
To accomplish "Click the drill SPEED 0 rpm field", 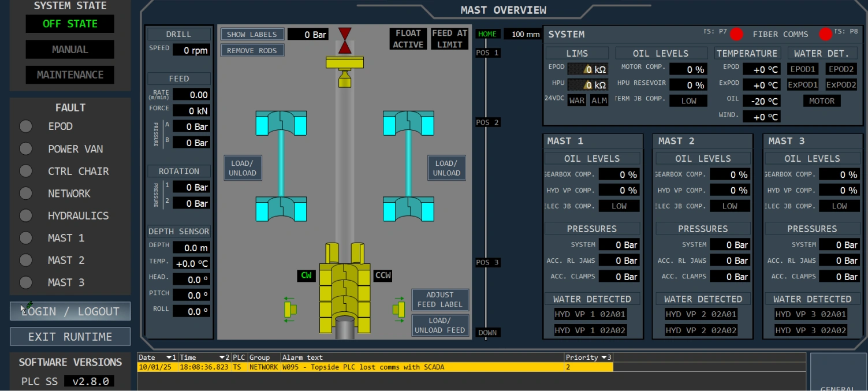I will (x=192, y=50).
